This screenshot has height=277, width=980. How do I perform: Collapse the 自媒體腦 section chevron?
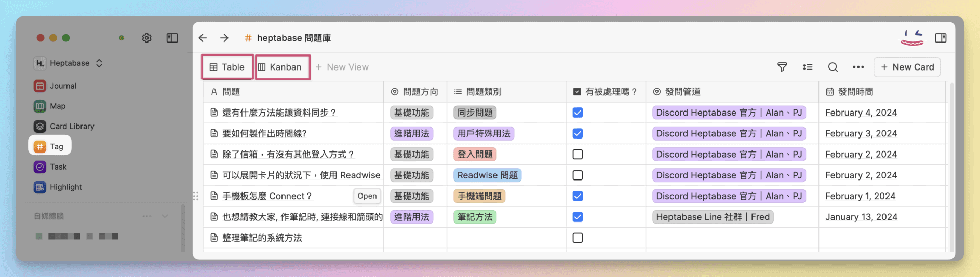[x=165, y=216]
